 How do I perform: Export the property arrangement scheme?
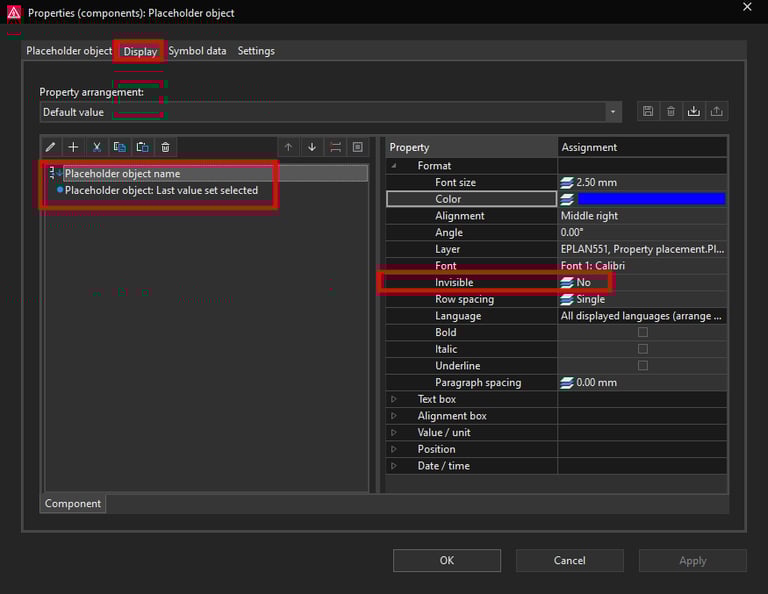point(717,111)
